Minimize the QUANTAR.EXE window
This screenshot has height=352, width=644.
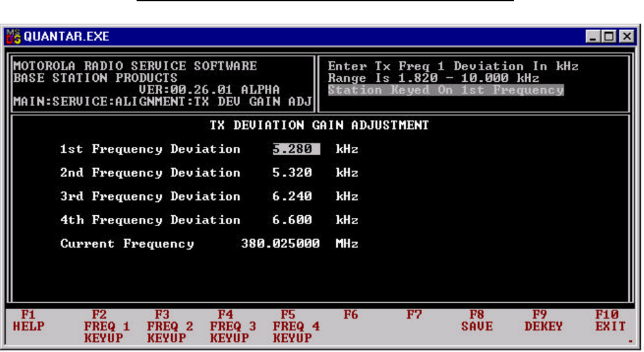point(592,36)
